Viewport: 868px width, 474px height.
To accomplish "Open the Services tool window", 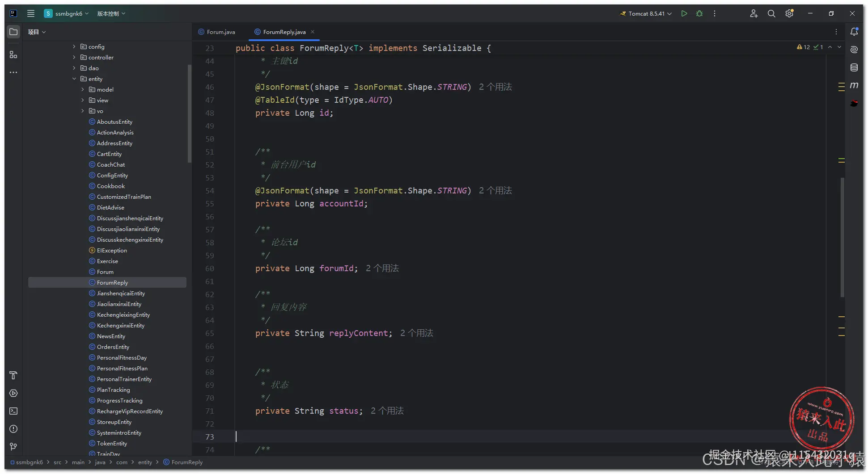I will click(x=13, y=393).
